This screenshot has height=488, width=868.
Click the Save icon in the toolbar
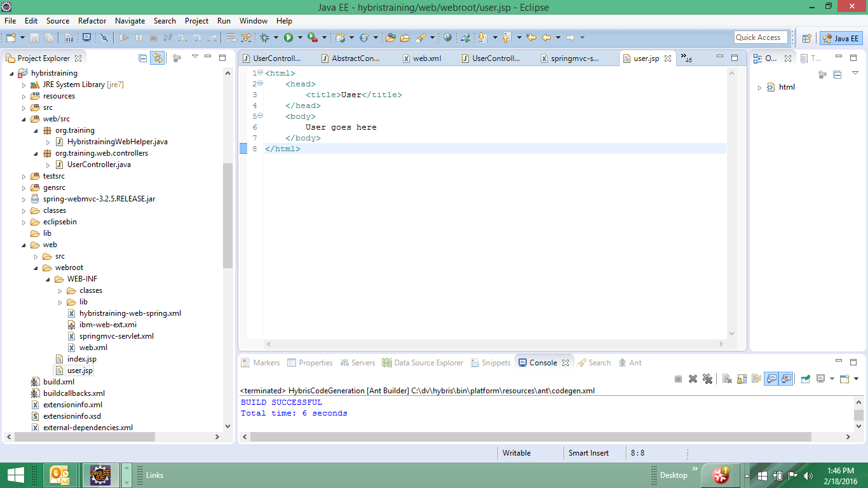coord(35,37)
